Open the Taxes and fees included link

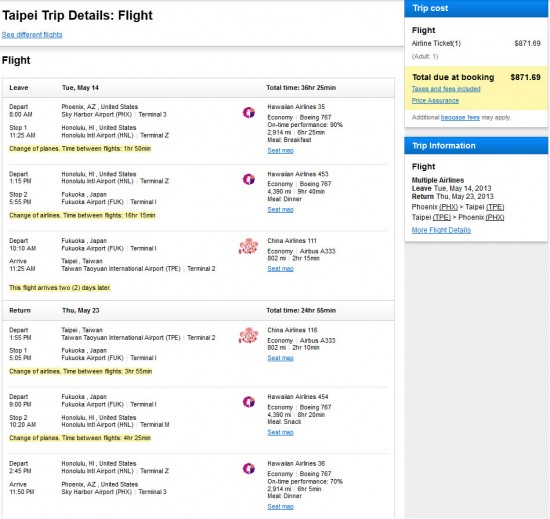point(446,89)
